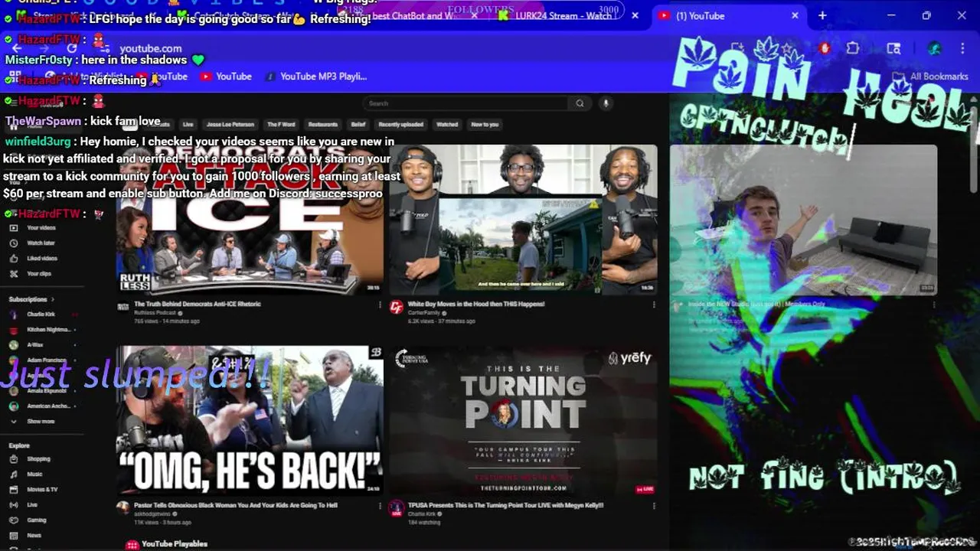Open News under Explore
The image size is (980, 551).
(x=34, y=536)
